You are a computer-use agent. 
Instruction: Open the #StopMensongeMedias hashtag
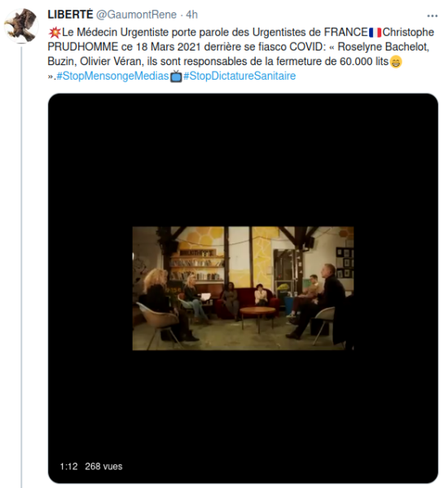[112, 76]
